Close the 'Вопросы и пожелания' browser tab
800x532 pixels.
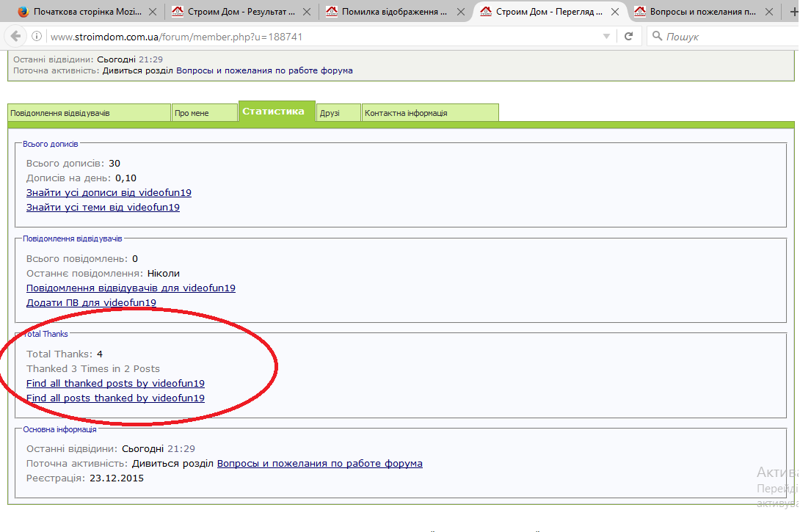[769, 11]
